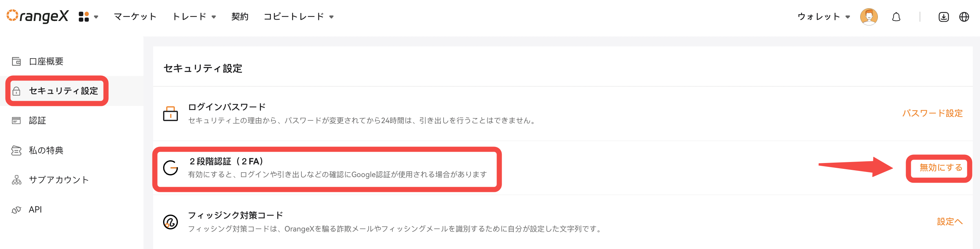Click the Google 2FA icon
Screen dimensions: 980x249
[x=170, y=167]
